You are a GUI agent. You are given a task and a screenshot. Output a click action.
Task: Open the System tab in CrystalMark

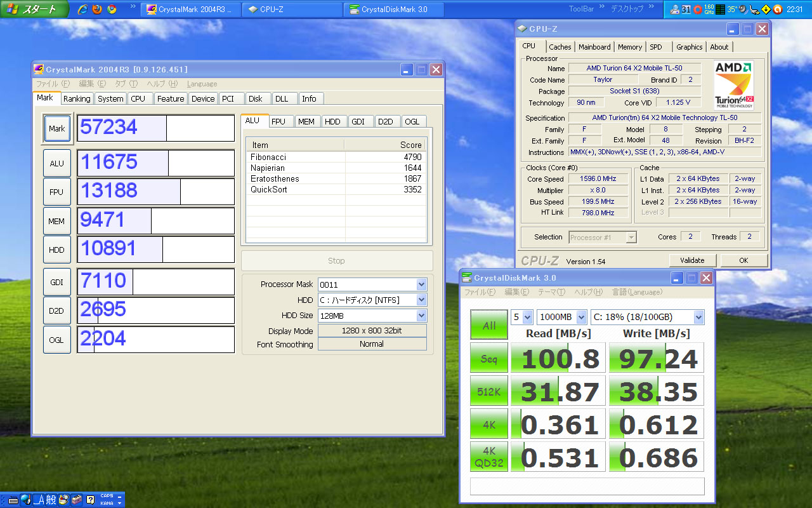(x=110, y=98)
